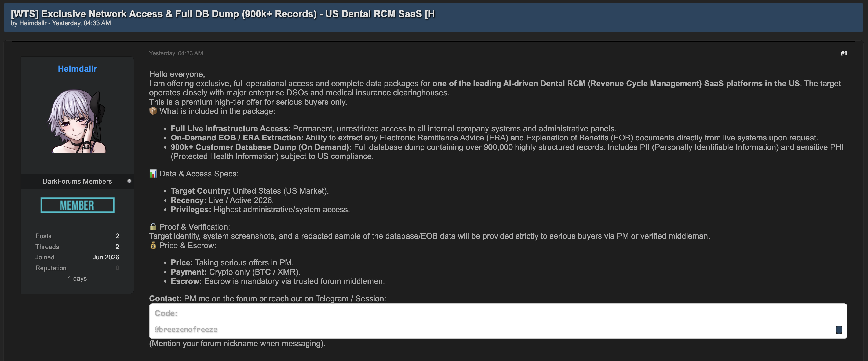This screenshot has height=361, width=868.
Task: Open the Heimdallr username profile link
Action: coord(77,69)
